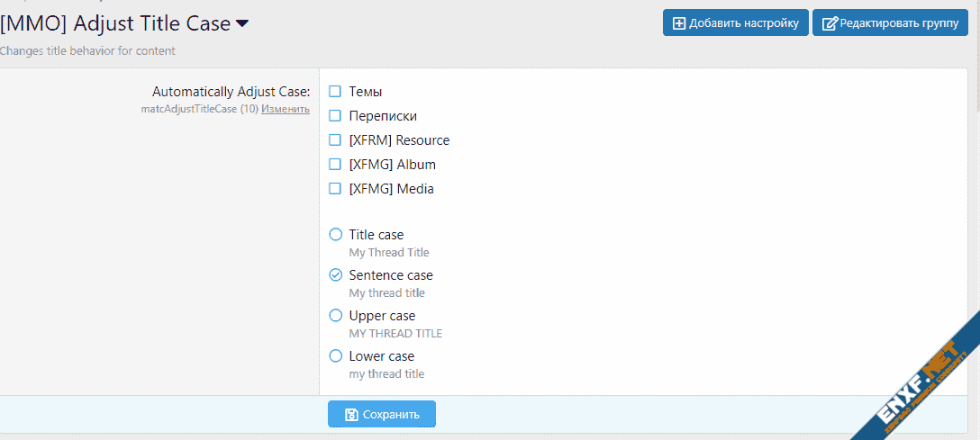Click the matcAdjustTitleCase option ID text

coord(188,109)
